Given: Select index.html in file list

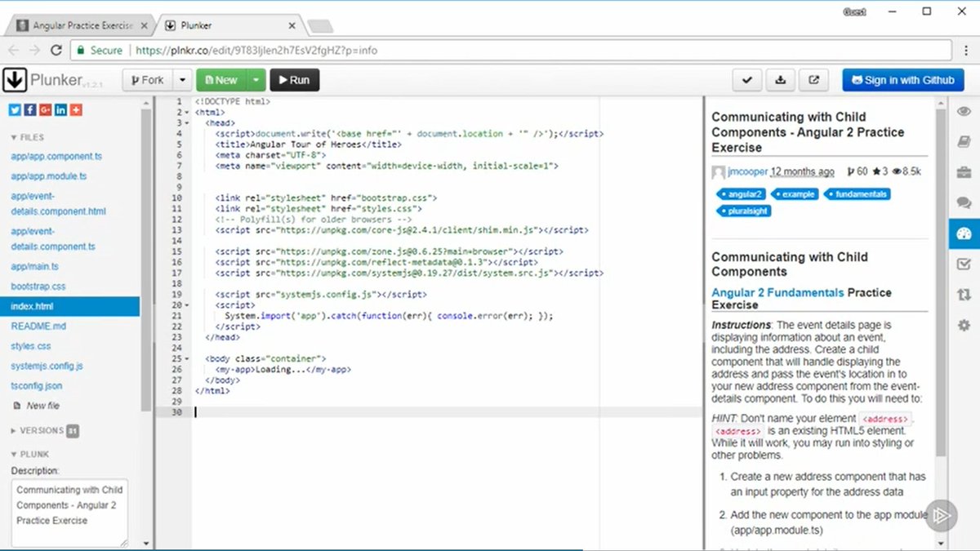Looking at the screenshot, I should [69, 306].
